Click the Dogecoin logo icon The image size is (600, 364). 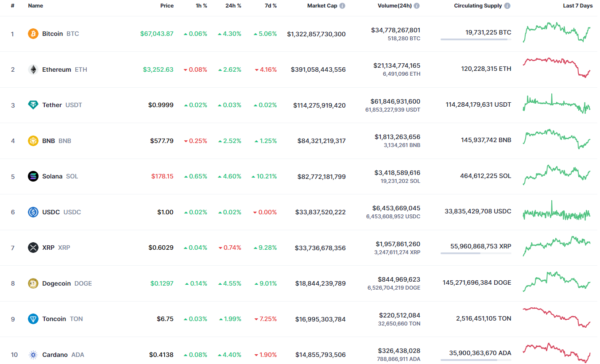pyautogui.click(x=33, y=283)
